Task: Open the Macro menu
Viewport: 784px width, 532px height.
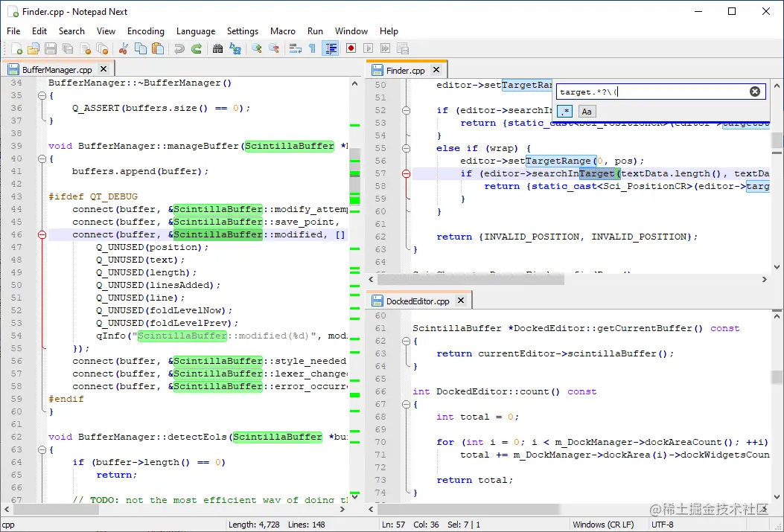Action: click(282, 31)
